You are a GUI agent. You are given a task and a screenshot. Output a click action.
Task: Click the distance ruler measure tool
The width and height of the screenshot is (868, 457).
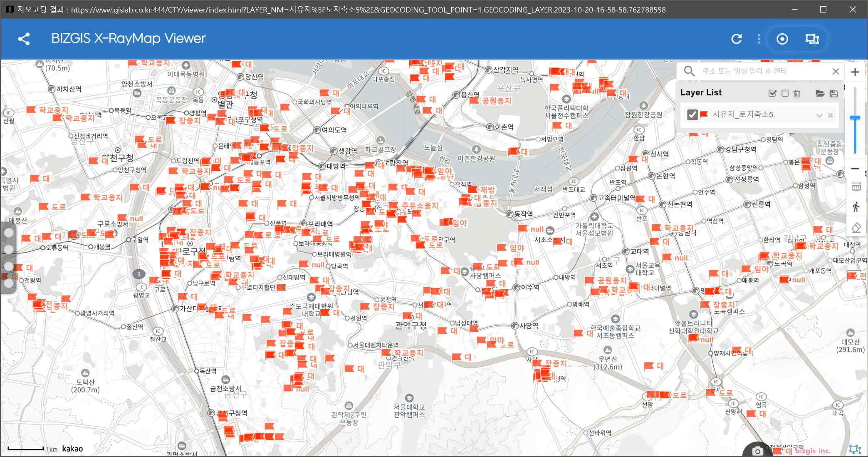[x=856, y=186]
